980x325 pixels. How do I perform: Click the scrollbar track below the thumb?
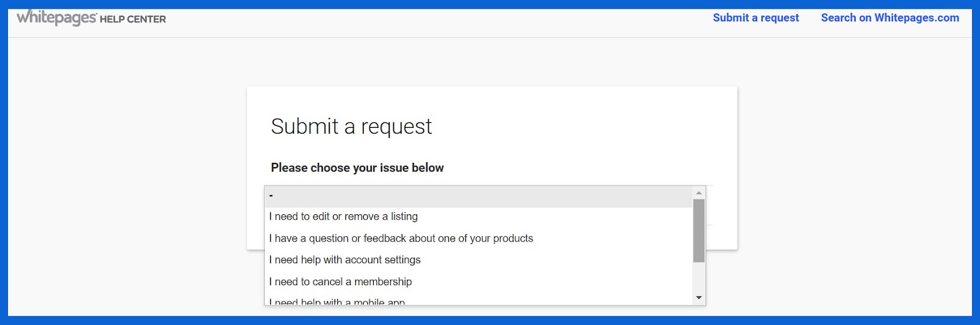699,277
